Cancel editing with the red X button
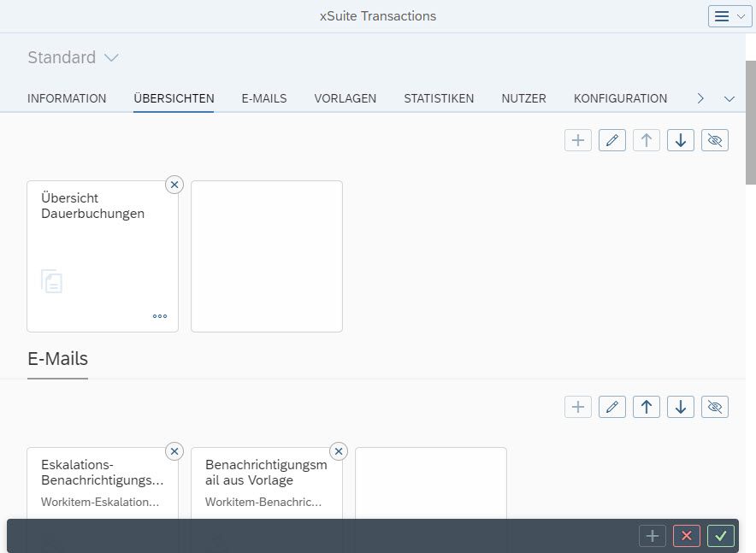 click(687, 536)
